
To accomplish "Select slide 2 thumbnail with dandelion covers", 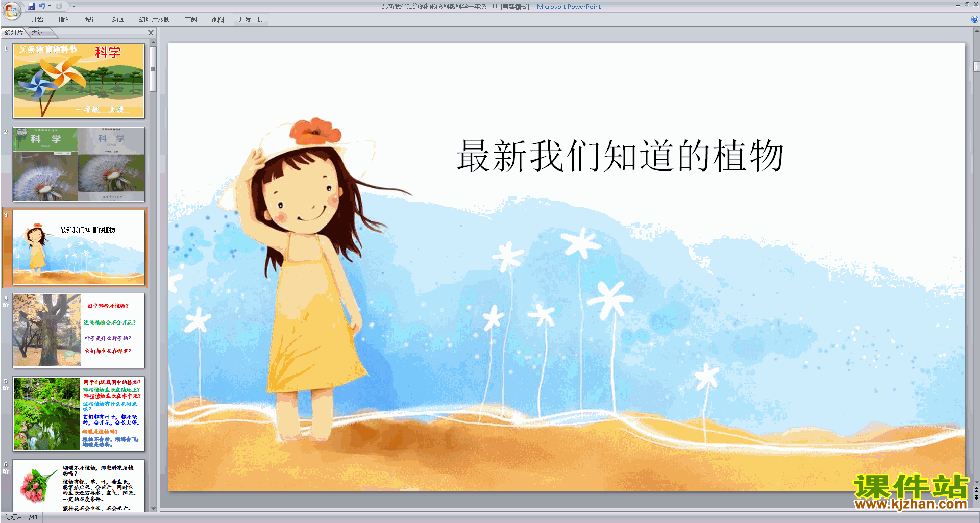I will [79, 164].
